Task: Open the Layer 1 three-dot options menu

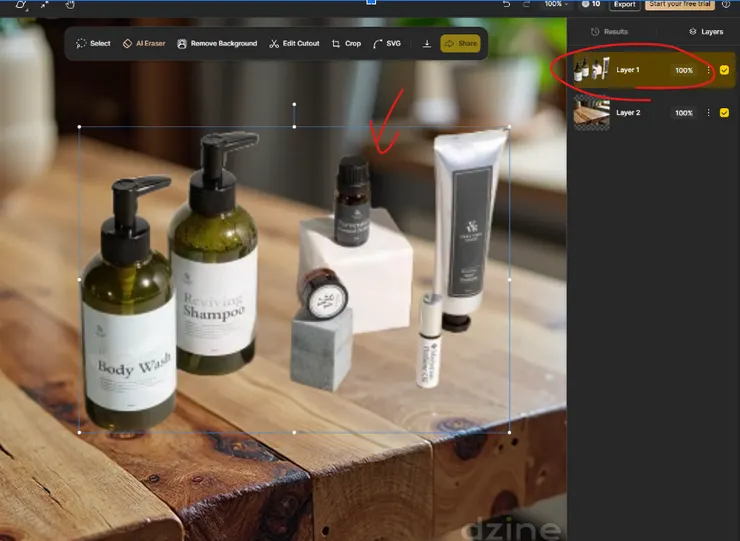Action: (708, 70)
